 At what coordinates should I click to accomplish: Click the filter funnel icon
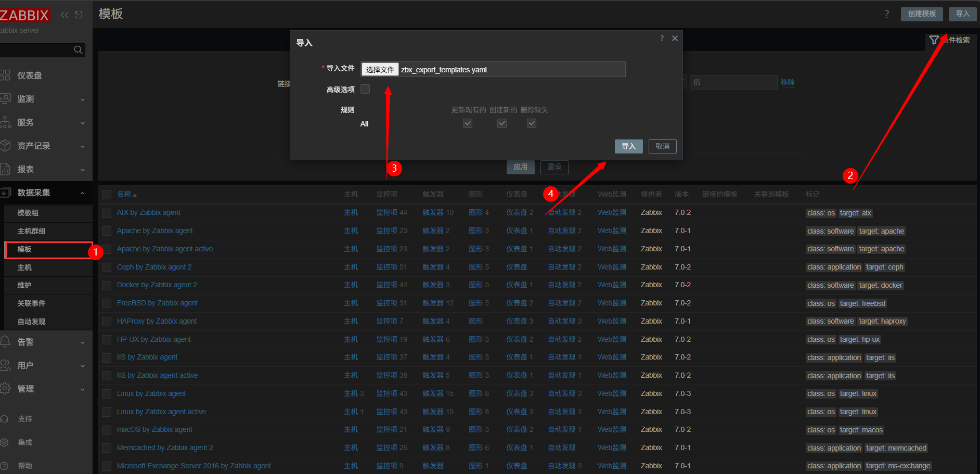click(x=934, y=40)
